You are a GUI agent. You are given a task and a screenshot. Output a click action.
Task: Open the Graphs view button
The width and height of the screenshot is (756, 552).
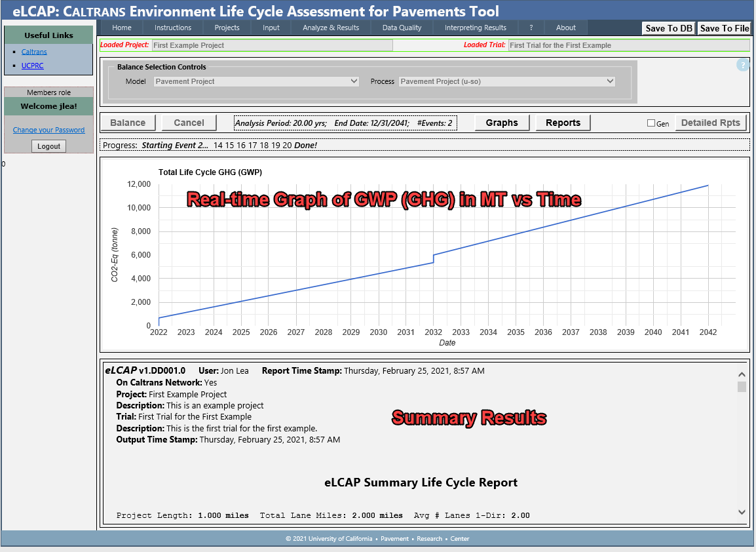click(502, 123)
